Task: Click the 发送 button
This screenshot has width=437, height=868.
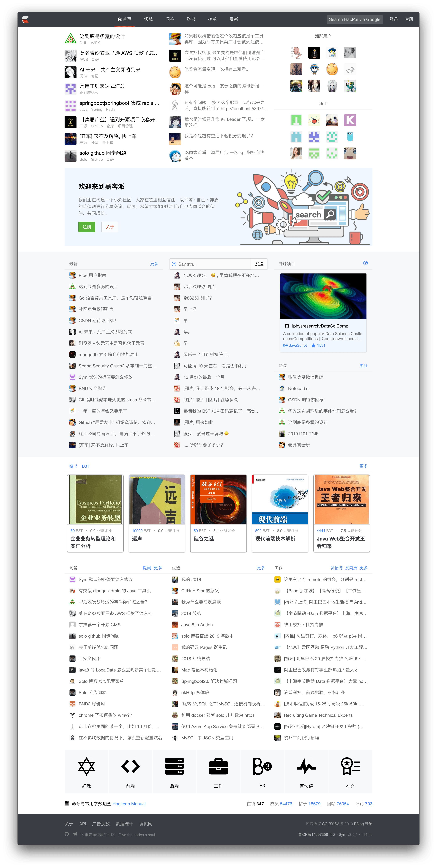Action: pos(259,264)
